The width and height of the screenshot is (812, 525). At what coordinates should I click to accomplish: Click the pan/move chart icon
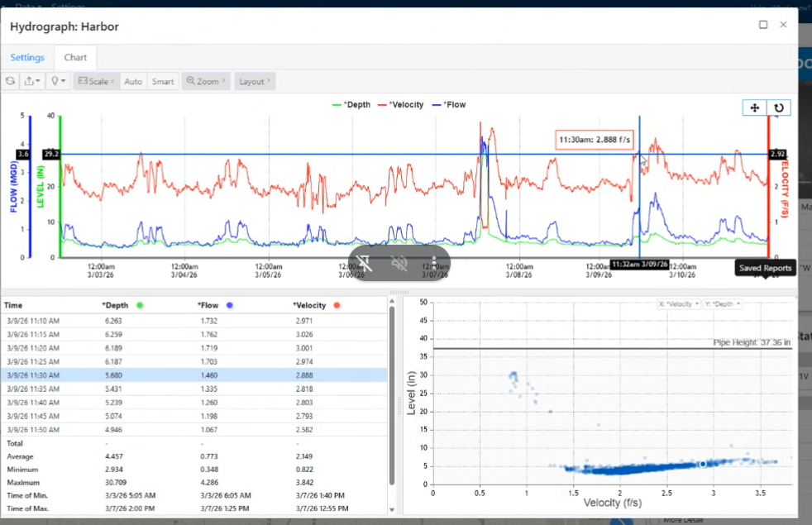754,107
